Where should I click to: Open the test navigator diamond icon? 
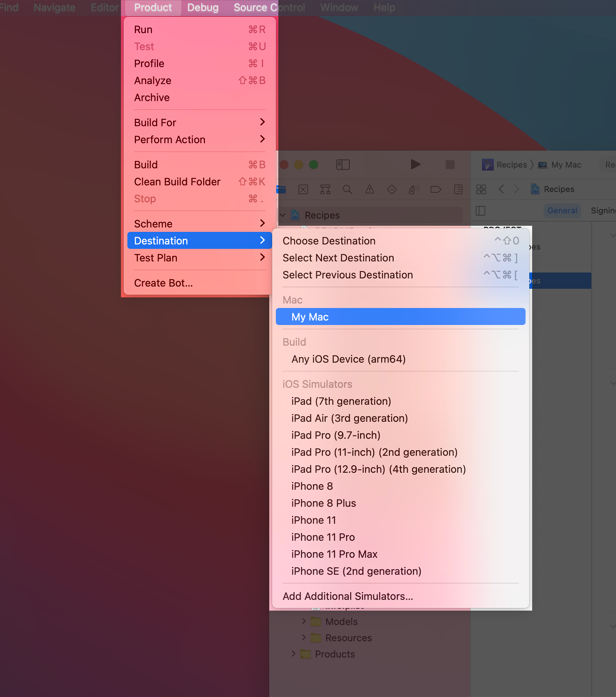[x=392, y=189]
